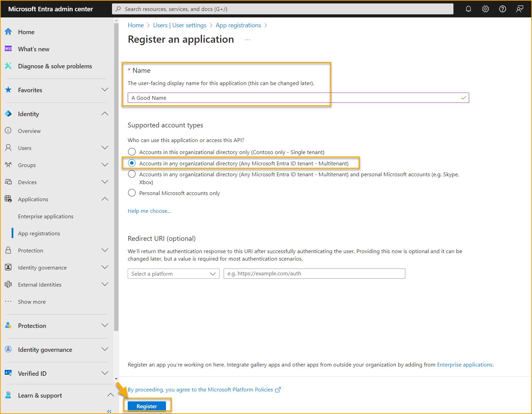Image resolution: width=532 pixels, height=414 pixels.
Task: Expand the External Identities chevron
Action: tap(105, 284)
